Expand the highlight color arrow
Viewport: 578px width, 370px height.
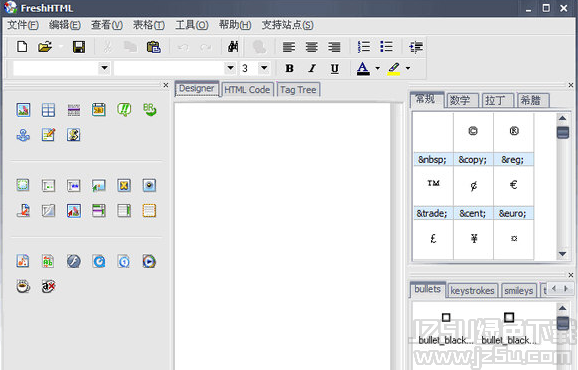(408, 68)
